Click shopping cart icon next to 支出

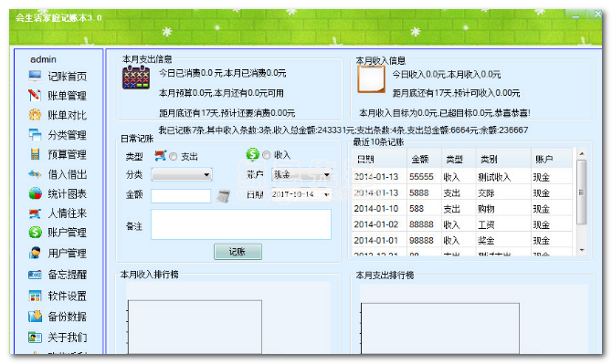(x=160, y=155)
